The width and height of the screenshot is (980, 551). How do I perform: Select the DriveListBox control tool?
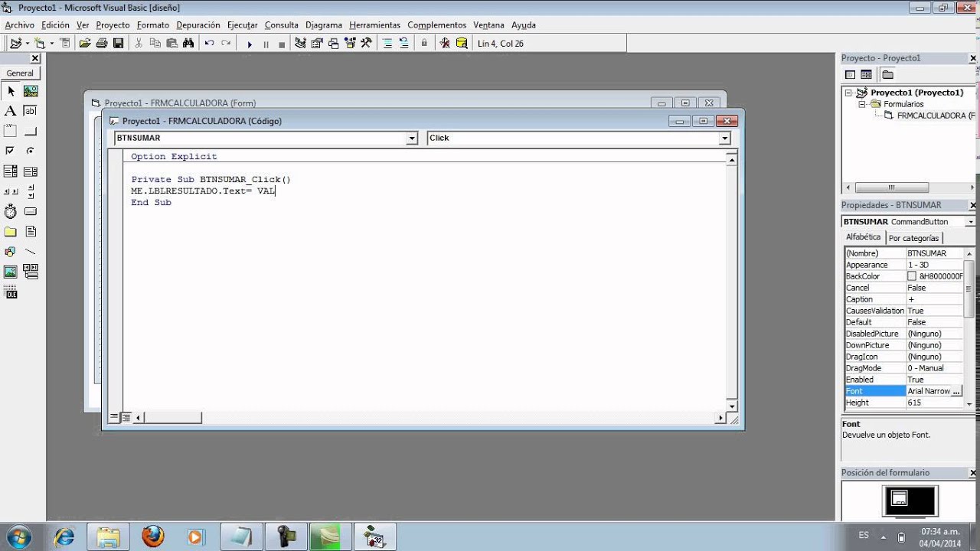point(31,211)
